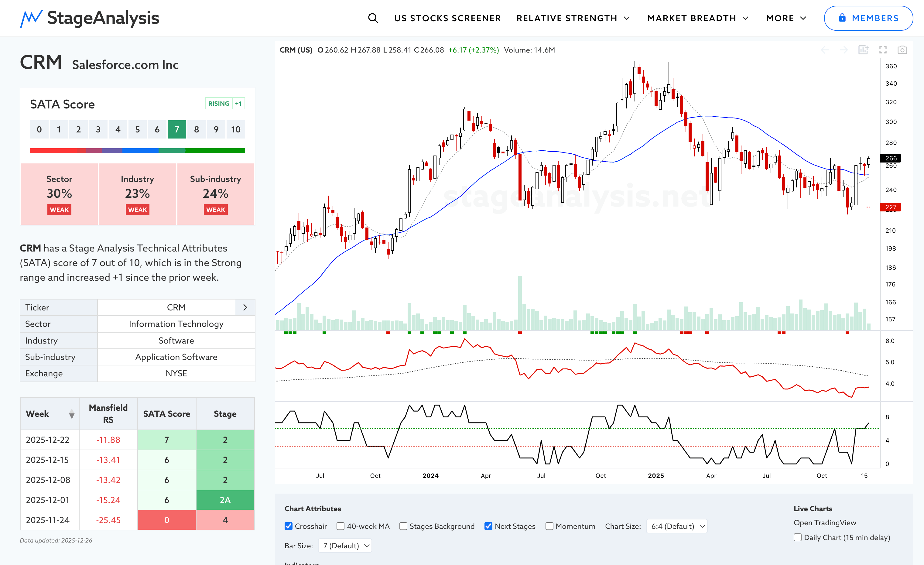
Task: Disable the Crosshair checkbox
Action: pyautogui.click(x=288, y=526)
